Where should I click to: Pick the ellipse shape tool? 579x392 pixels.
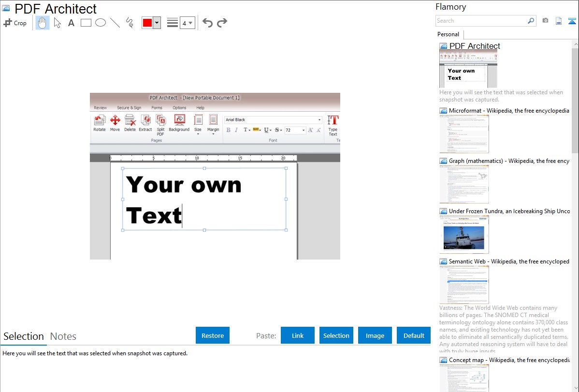coord(101,23)
